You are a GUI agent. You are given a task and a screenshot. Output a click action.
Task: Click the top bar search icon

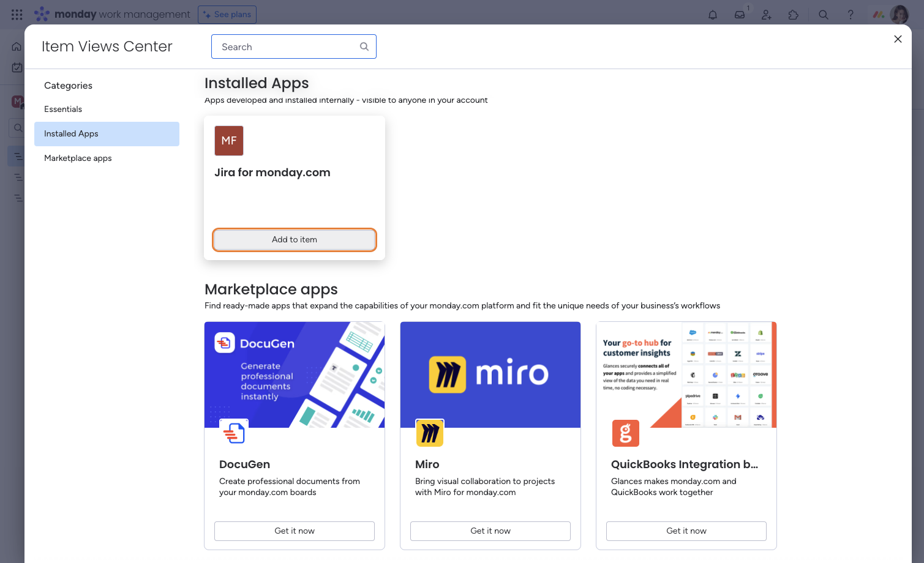(824, 15)
